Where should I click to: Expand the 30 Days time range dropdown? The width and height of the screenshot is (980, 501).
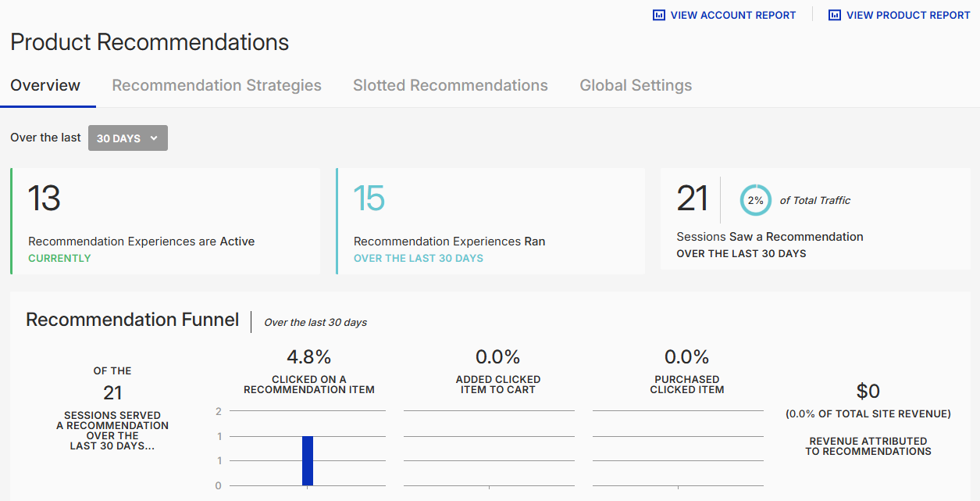[x=127, y=138]
